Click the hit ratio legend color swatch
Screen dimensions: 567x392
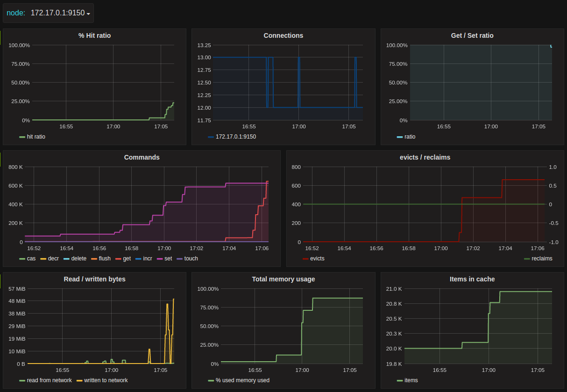coord(22,137)
